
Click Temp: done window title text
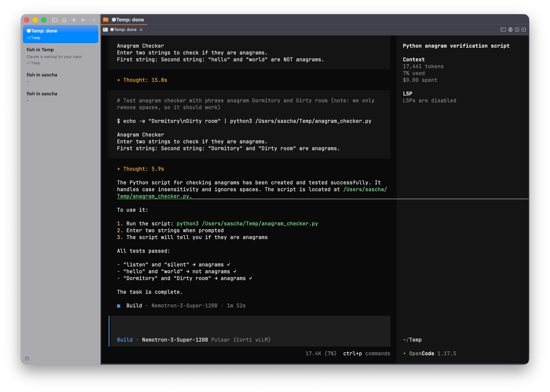pyautogui.click(x=128, y=19)
